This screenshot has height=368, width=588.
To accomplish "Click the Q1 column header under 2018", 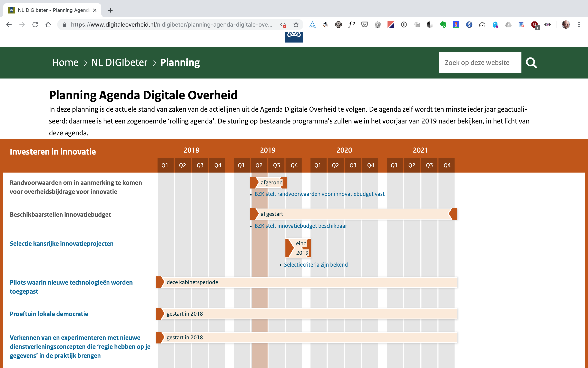I will click(x=165, y=165).
